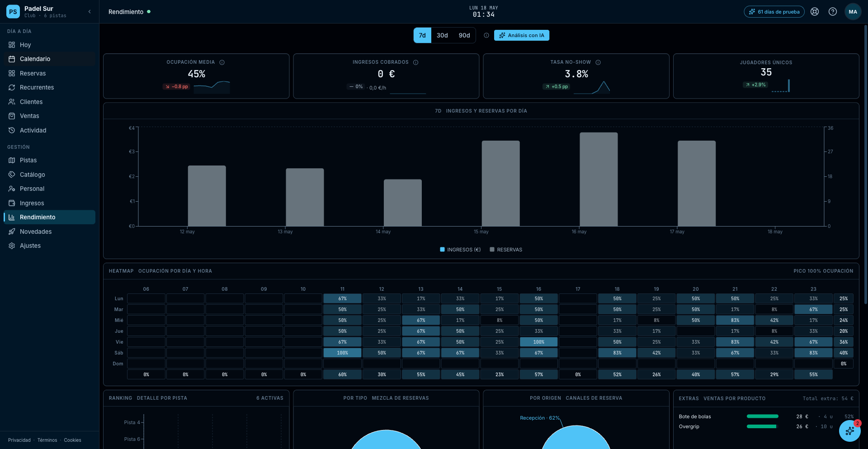Click the Bote de bolas progress bar
Image resolution: width=868 pixels, height=449 pixels.
coord(762,416)
